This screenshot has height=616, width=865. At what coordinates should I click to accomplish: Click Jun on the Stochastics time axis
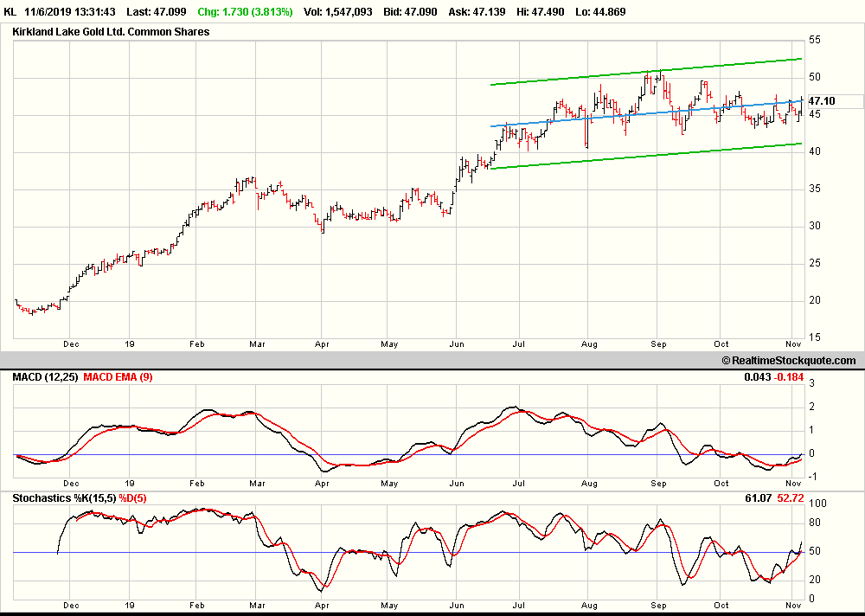[x=457, y=605]
